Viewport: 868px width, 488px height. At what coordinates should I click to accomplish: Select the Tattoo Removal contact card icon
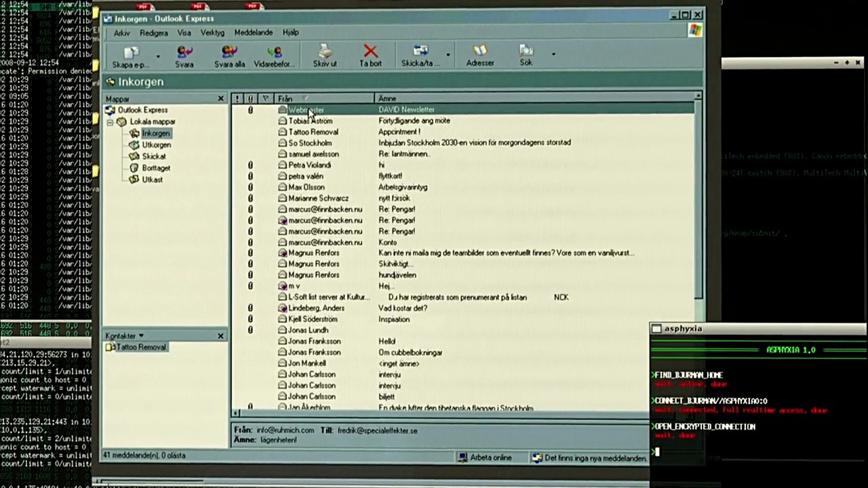[110, 347]
